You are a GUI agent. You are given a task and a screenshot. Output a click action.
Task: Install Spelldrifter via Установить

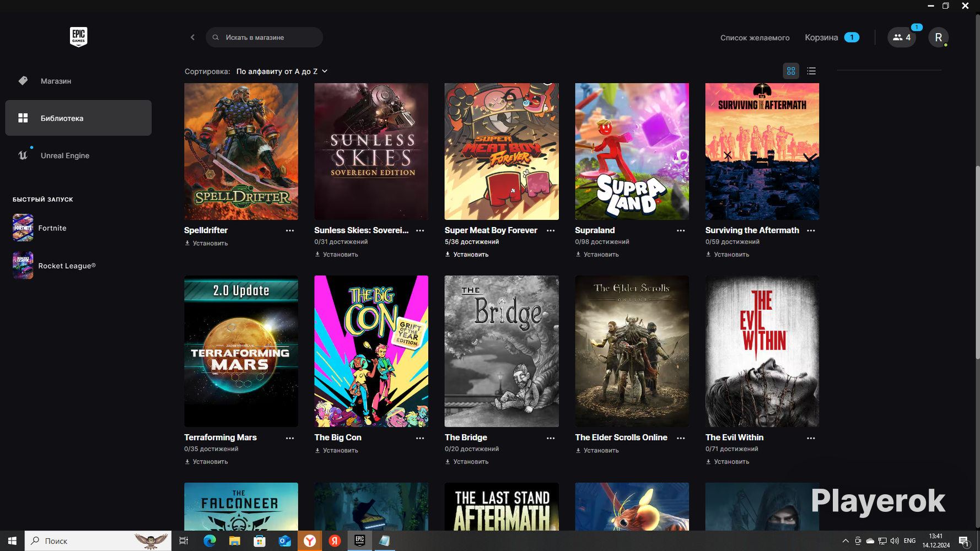point(206,243)
